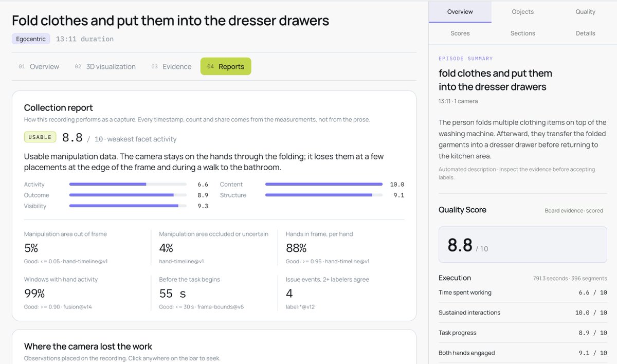Click the Visibility score bar
This screenshot has width=617, height=364.
pyautogui.click(x=128, y=206)
